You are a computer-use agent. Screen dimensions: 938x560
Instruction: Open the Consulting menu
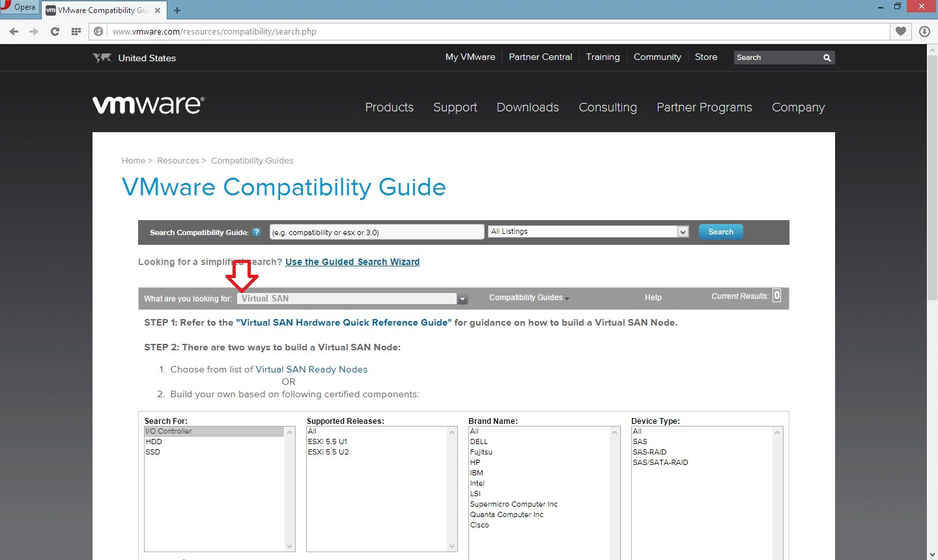coord(608,107)
